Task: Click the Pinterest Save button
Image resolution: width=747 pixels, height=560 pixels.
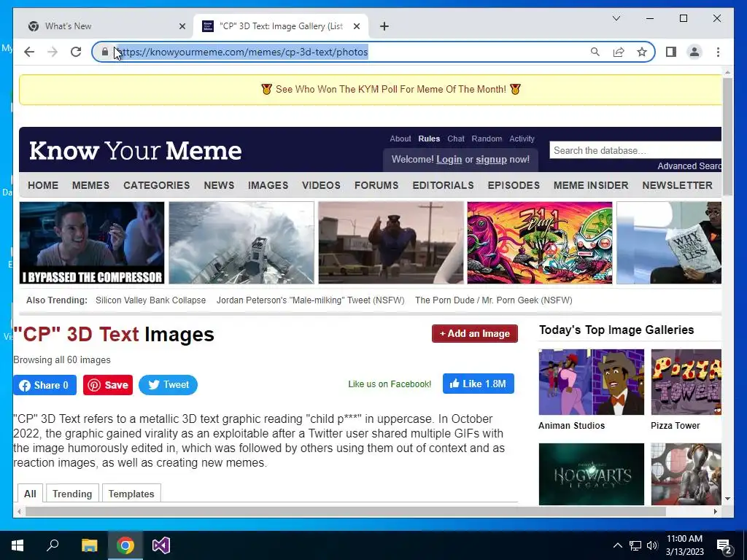Action: pyautogui.click(x=108, y=385)
